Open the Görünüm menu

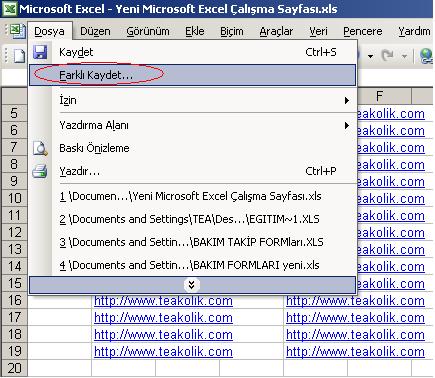tap(148, 31)
